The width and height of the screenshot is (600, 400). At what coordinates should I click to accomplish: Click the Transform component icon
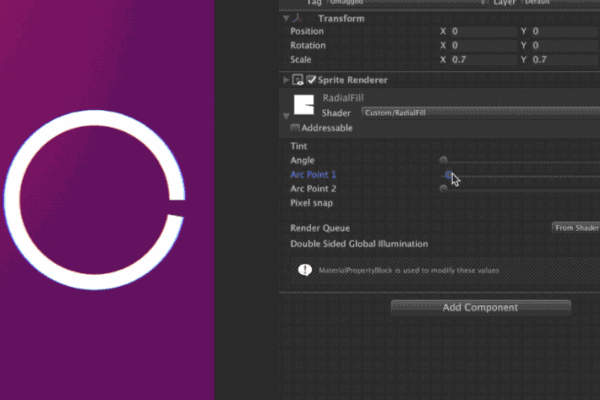[x=297, y=18]
